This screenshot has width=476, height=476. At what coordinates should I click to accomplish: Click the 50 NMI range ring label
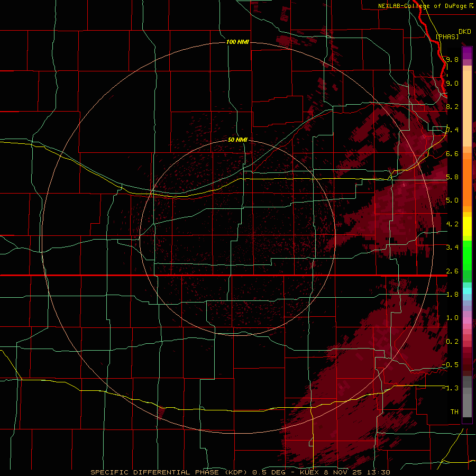pyautogui.click(x=237, y=140)
